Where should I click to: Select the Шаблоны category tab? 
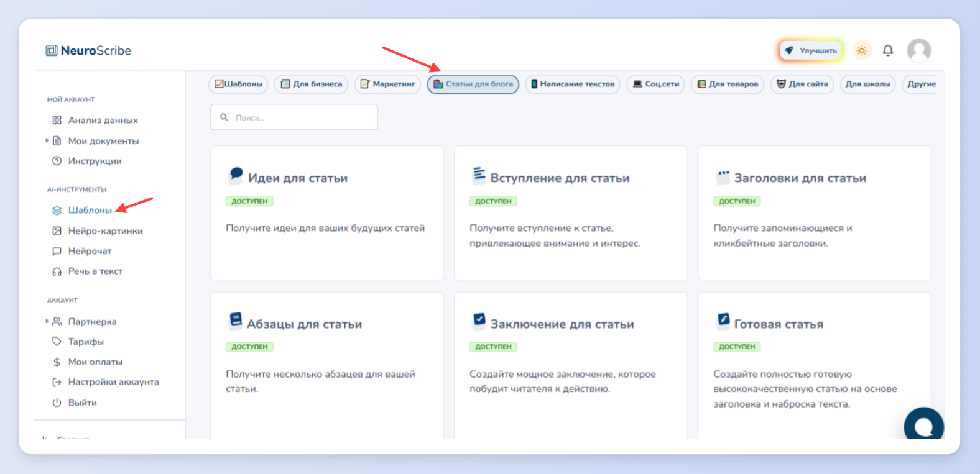(238, 84)
